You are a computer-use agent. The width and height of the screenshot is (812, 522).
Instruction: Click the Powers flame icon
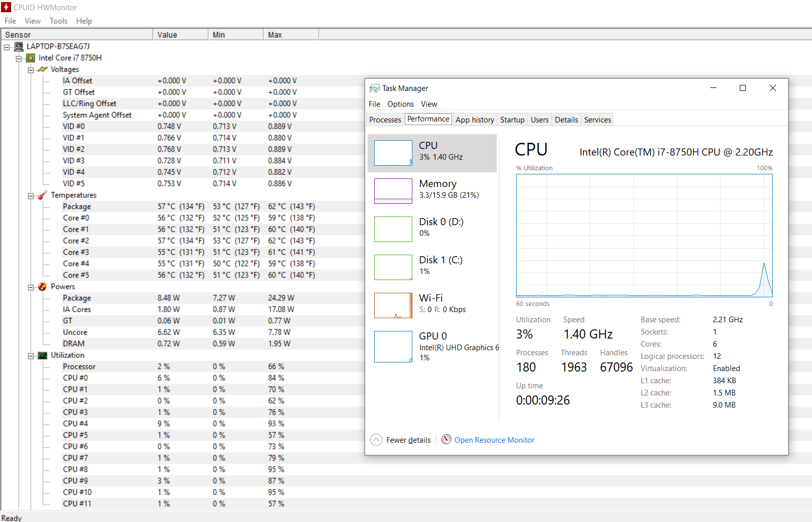point(43,287)
